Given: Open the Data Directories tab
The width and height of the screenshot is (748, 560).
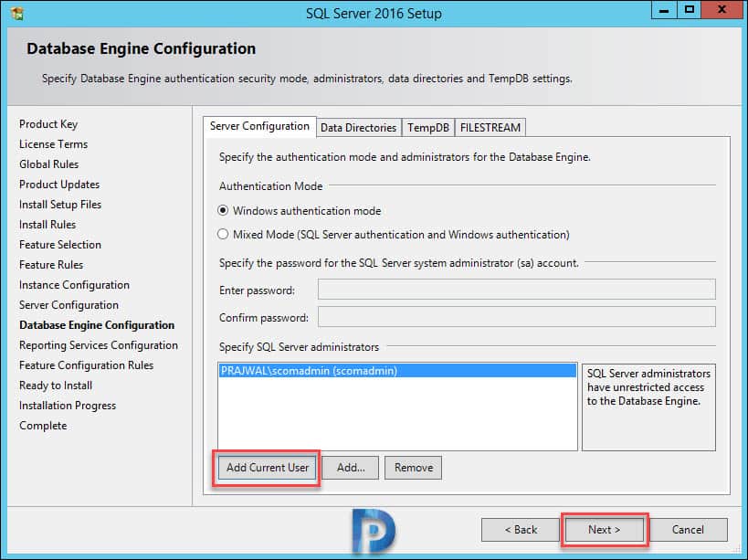Looking at the screenshot, I should tap(358, 128).
